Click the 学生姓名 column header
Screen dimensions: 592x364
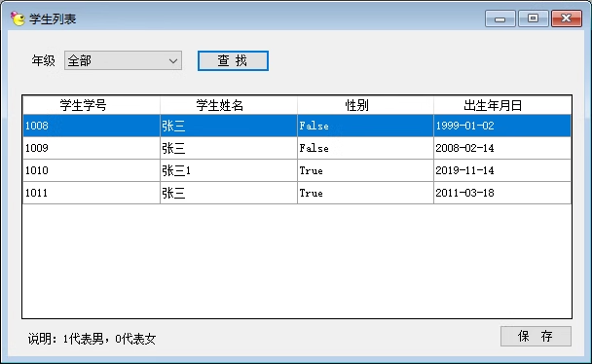tap(229, 105)
